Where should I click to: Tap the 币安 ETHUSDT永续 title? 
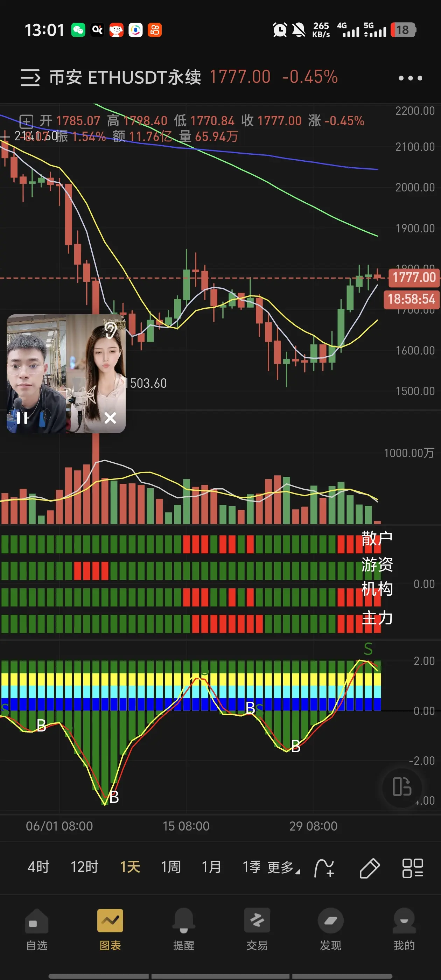coord(125,77)
